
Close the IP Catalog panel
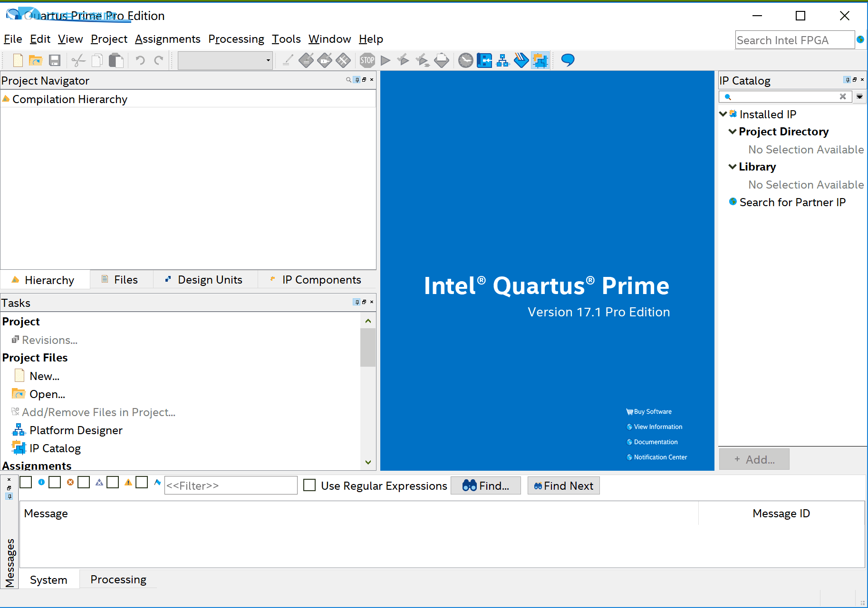point(862,80)
